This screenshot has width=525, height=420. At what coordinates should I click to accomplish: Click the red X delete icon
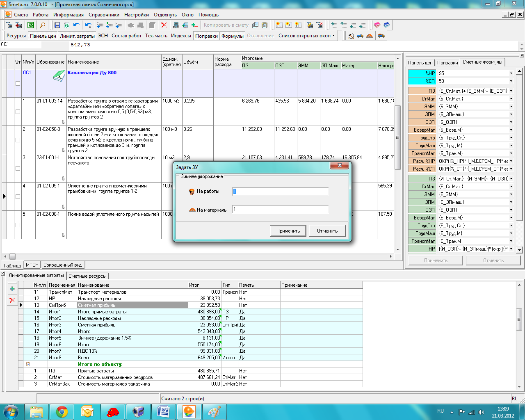pyautogui.click(x=164, y=25)
